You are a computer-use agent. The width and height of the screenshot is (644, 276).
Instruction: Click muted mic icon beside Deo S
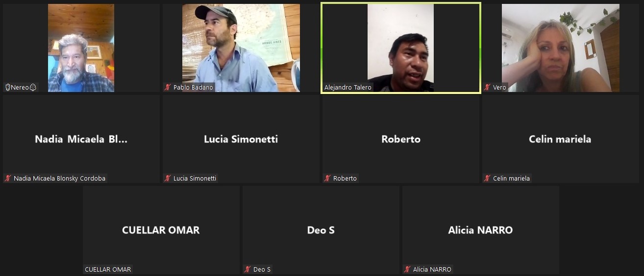coord(248,270)
